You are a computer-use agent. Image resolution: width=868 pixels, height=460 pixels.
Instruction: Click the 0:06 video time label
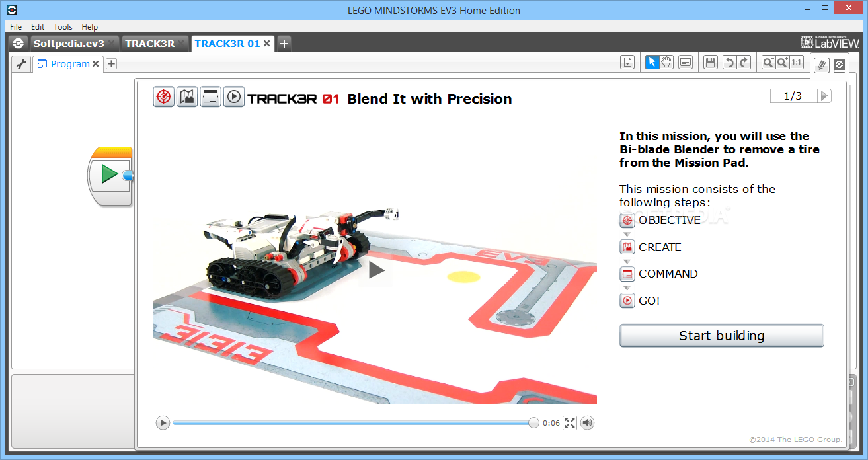(551, 423)
